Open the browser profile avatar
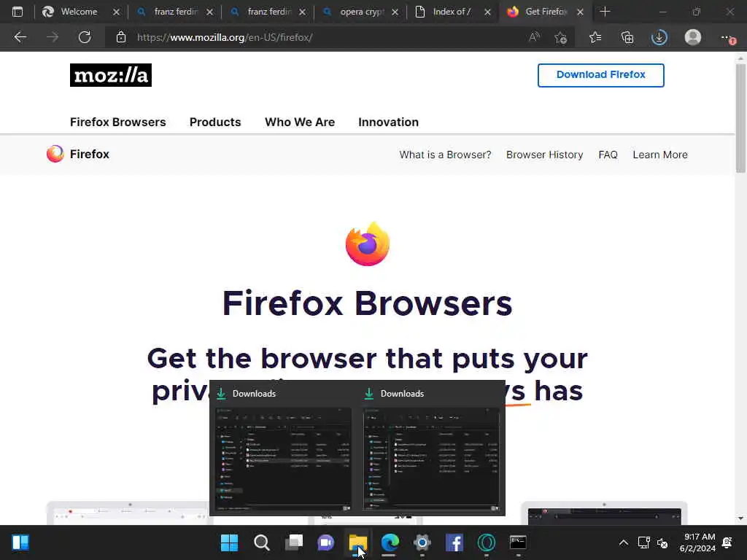This screenshot has width=747, height=560. tap(693, 37)
